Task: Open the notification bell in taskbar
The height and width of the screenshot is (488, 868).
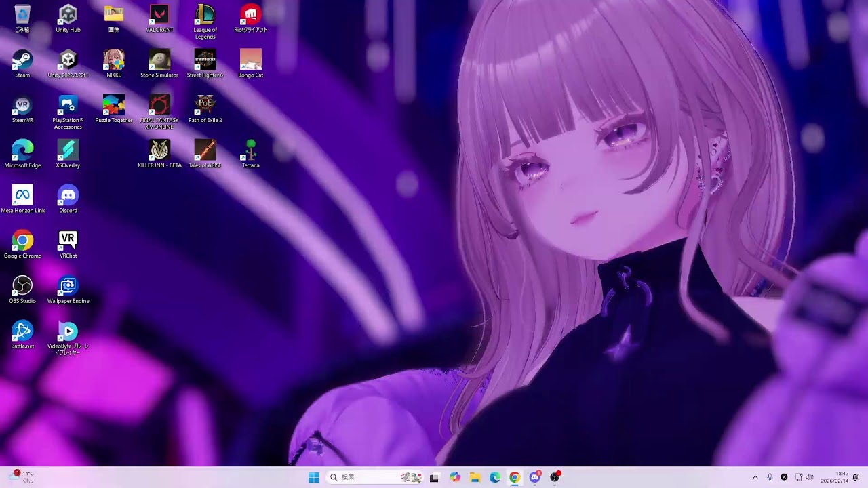Action: pos(856,477)
